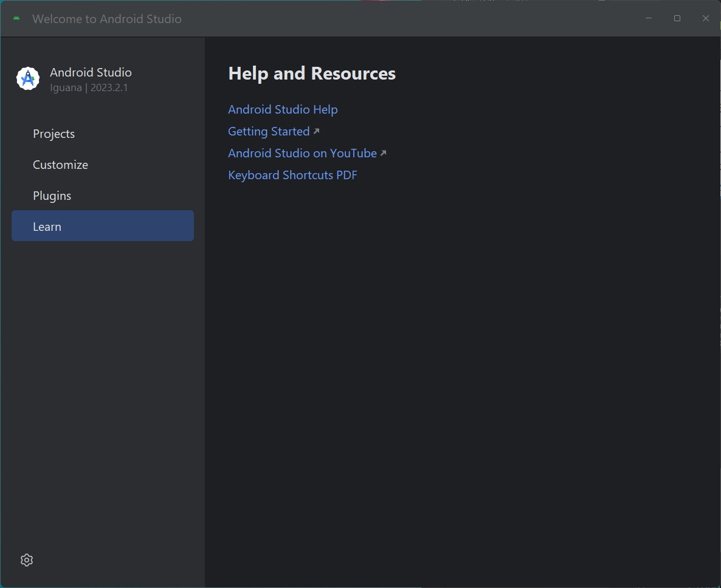Close the Welcome to Android Studio window
Image resolution: width=721 pixels, height=588 pixels.
[x=706, y=18]
